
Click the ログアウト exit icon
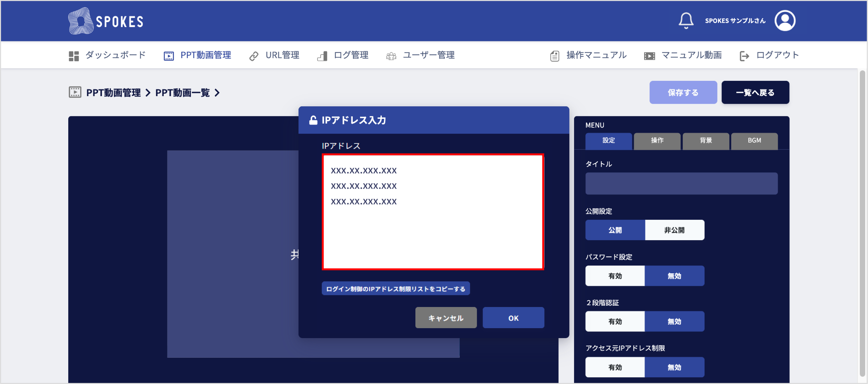pos(744,56)
